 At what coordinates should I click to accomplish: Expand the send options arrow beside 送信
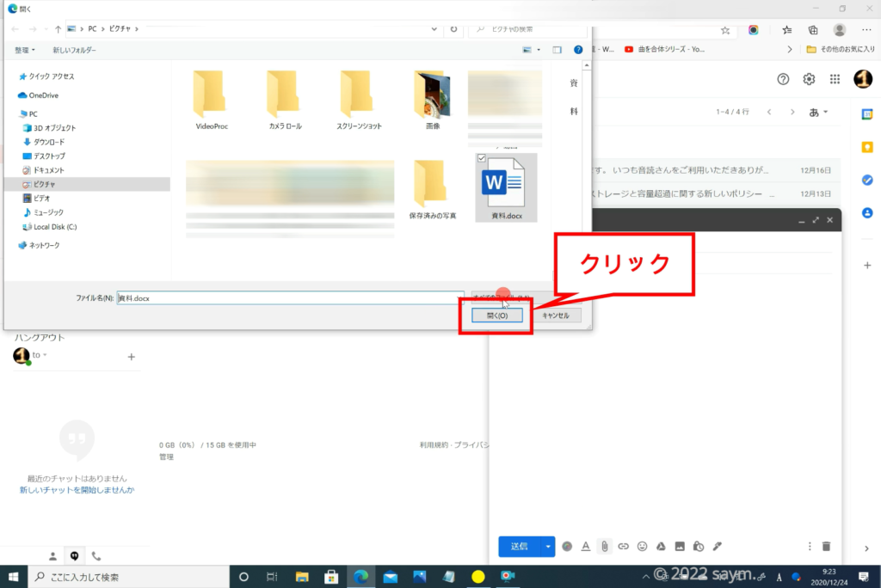548,546
